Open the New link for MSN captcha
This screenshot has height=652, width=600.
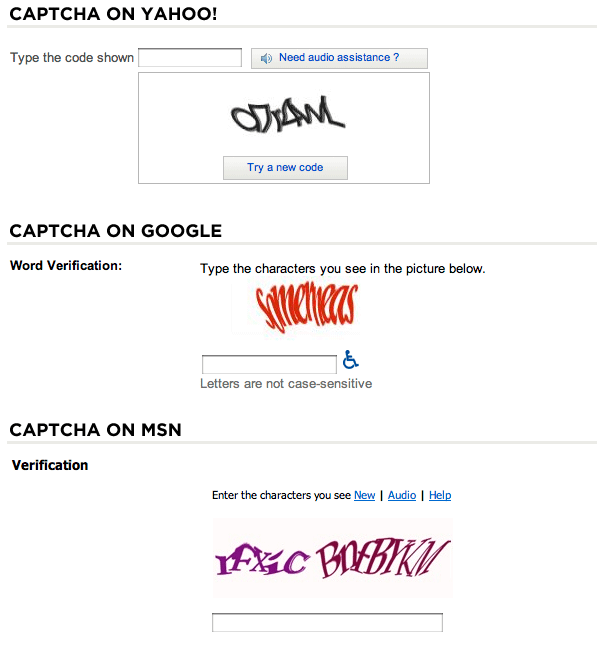point(364,495)
